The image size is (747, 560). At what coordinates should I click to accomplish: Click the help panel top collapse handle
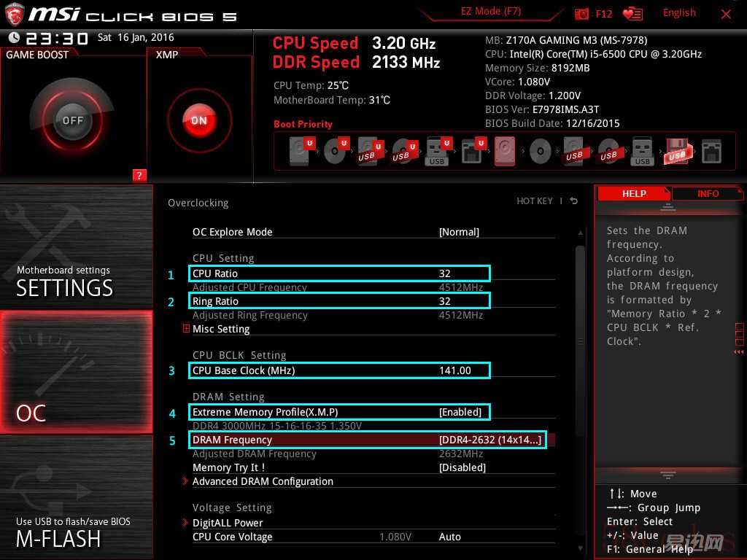[x=667, y=207]
